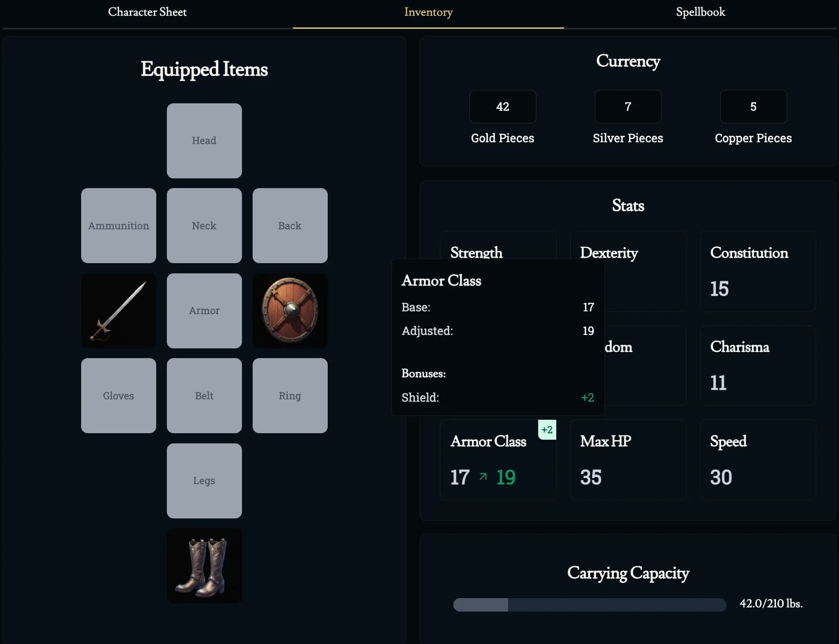Image resolution: width=839 pixels, height=644 pixels.
Task: Edit the Silver Pieces amount field
Action: 628,107
